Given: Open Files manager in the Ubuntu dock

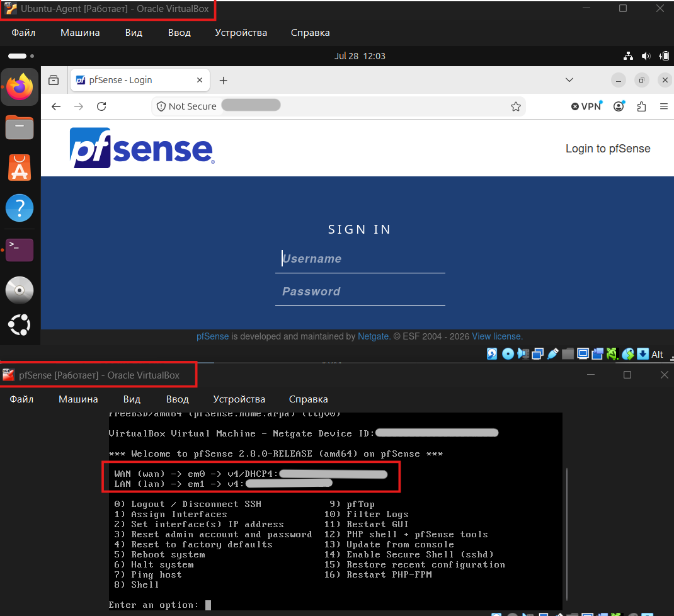Looking at the screenshot, I should (x=20, y=127).
